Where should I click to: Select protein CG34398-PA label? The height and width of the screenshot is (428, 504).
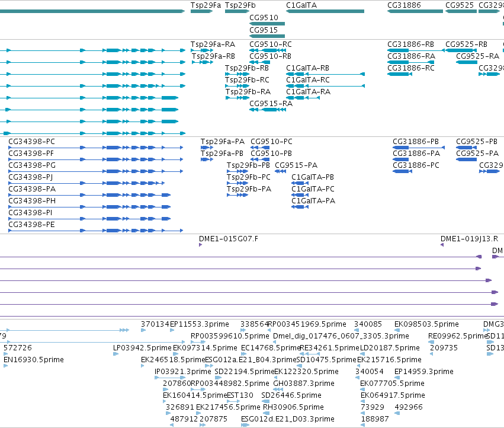pyautogui.click(x=32, y=189)
